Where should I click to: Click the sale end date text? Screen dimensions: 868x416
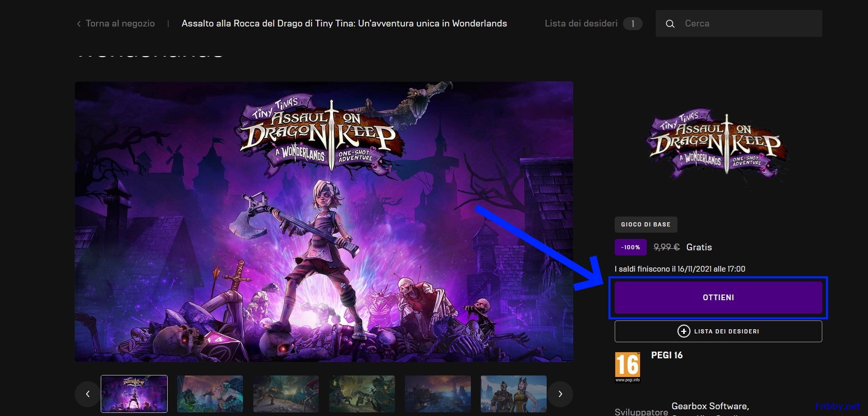(680, 269)
